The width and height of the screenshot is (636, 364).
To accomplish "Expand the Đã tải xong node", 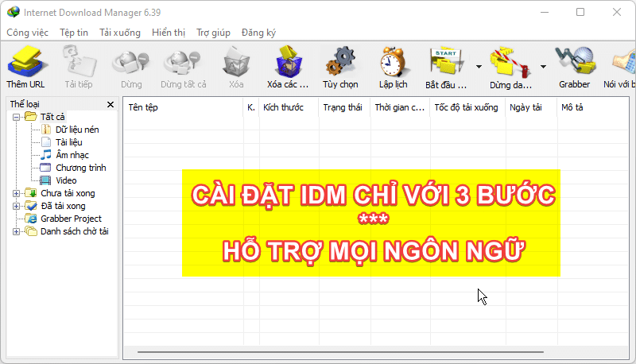I will click(16, 207).
